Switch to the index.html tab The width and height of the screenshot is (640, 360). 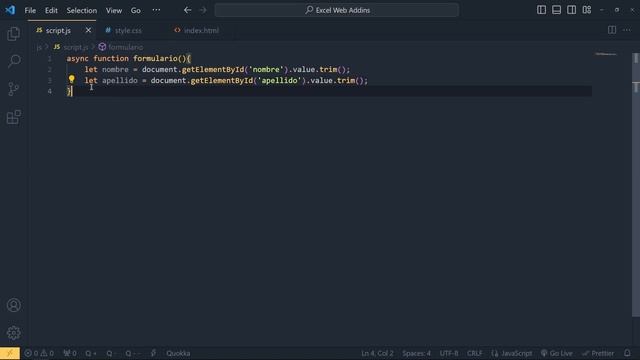(x=201, y=30)
